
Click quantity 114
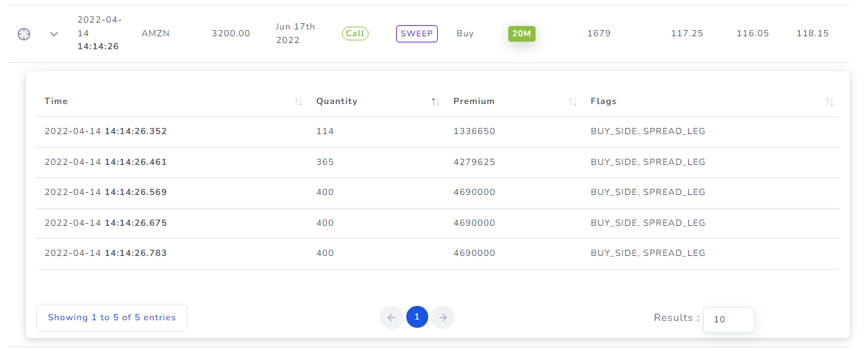click(325, 131)
